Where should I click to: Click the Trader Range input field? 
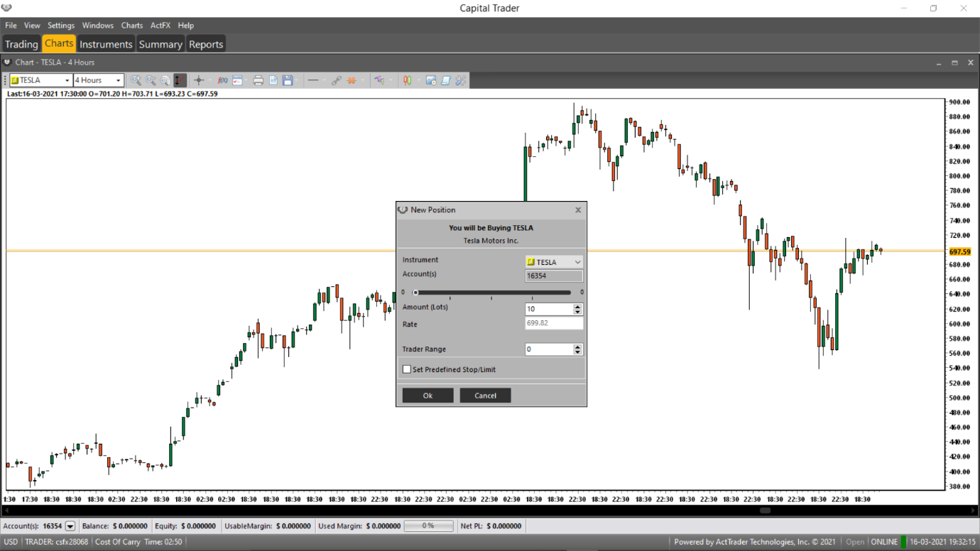click(x=549, y=349)
